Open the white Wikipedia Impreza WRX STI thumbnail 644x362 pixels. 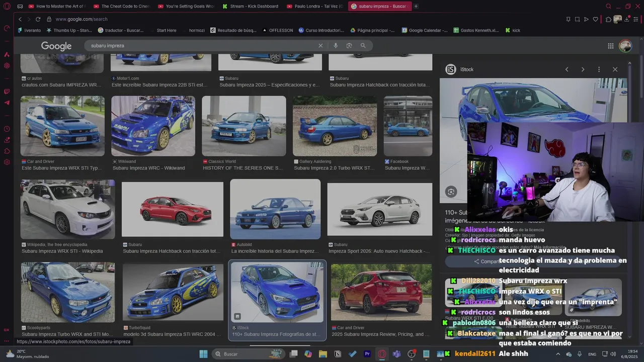(67, 209)
